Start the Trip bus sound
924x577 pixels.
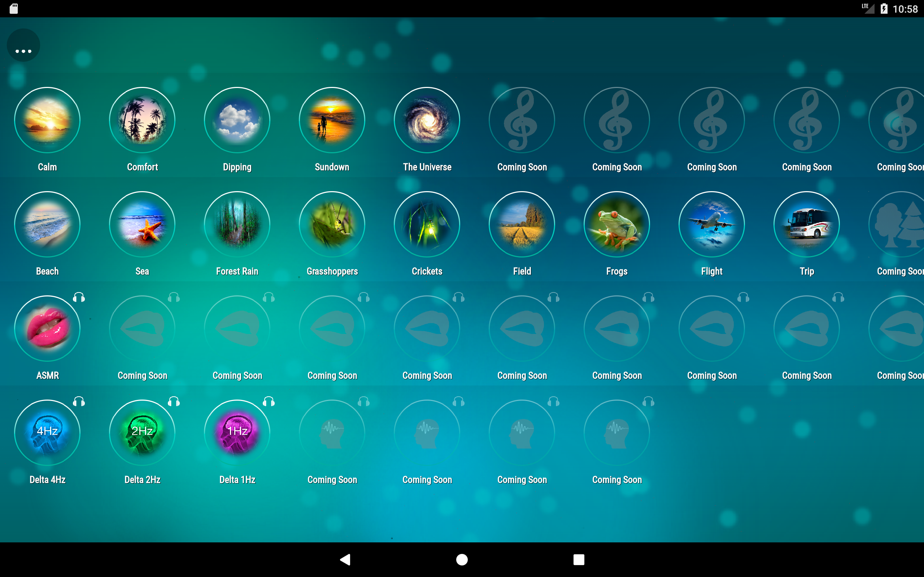tap(806, 224)
